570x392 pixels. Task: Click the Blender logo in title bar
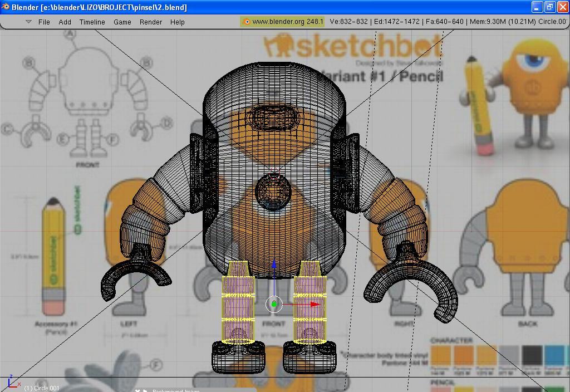click(x=6, y=7)
